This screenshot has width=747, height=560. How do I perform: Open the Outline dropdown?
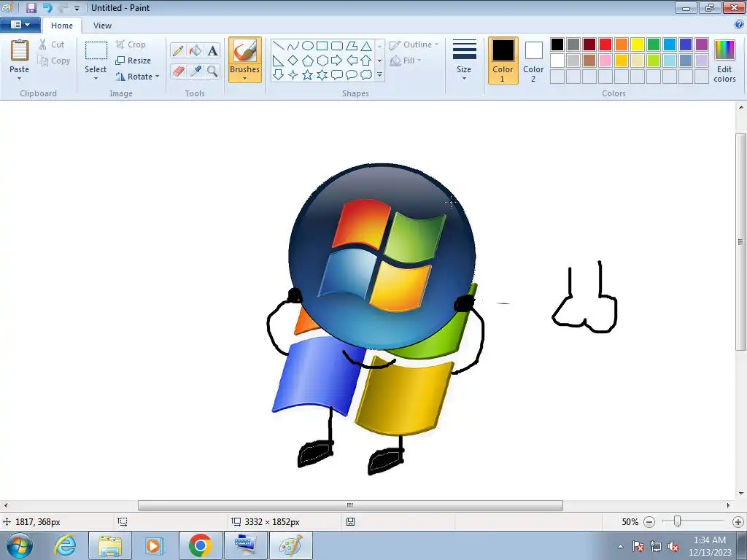point(414,44)
